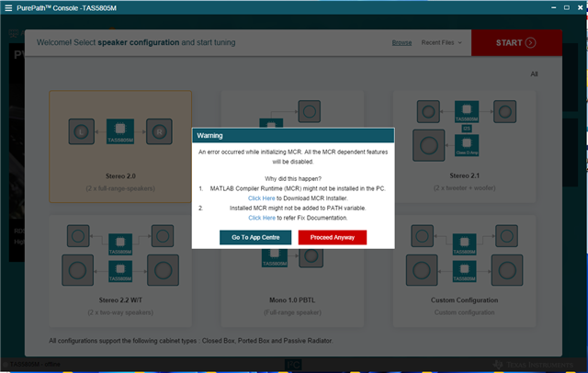Select the Stereo 2.0 configuration card
588x373 pixels.
(x=120, y=147)
